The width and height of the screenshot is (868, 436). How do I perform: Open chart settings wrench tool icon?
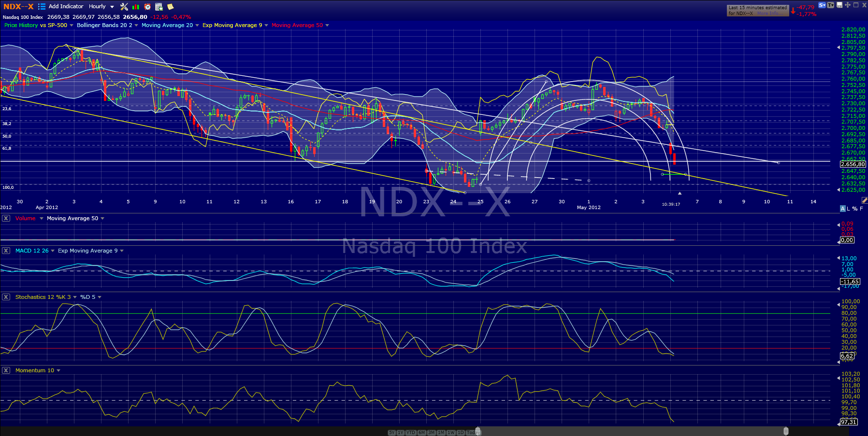coord(124,7)
